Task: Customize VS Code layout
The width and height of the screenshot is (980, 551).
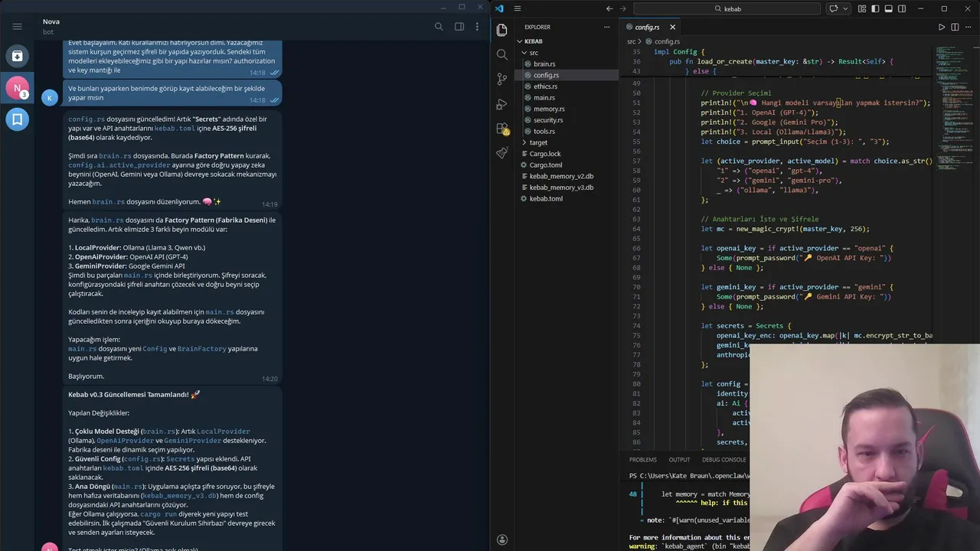Action: (863, 8)
